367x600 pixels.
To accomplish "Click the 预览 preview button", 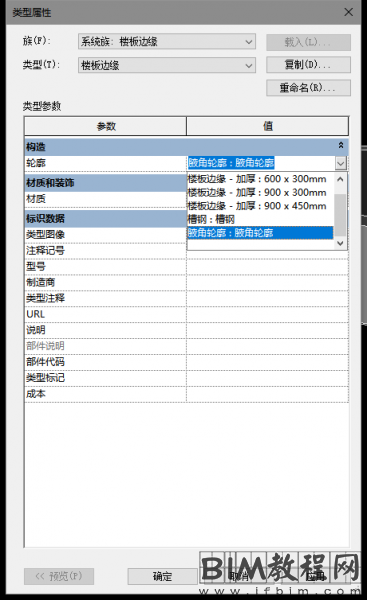I will pyautogui.click(x=59, y=576).
